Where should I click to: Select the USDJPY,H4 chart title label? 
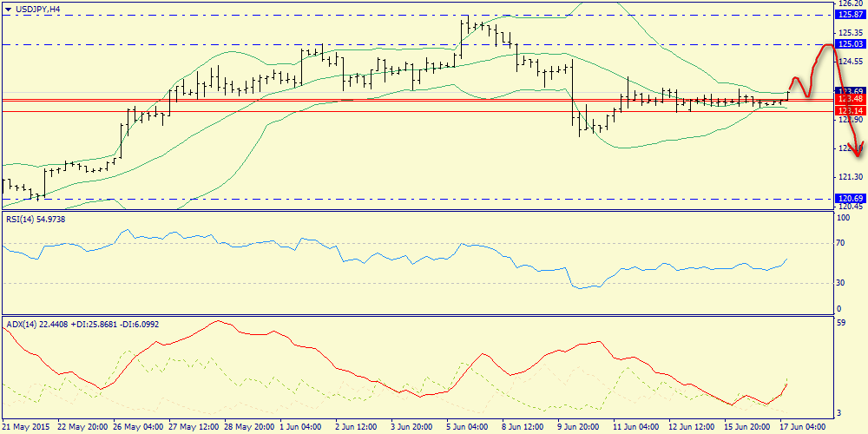(x=36, y=9)
